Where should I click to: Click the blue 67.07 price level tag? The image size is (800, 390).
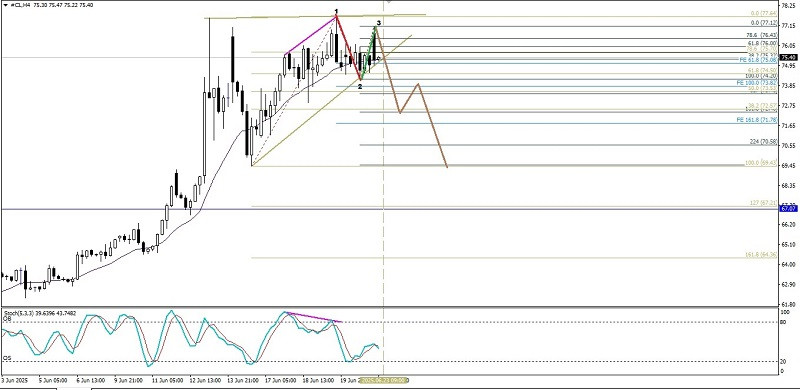[x=789, y=209]
